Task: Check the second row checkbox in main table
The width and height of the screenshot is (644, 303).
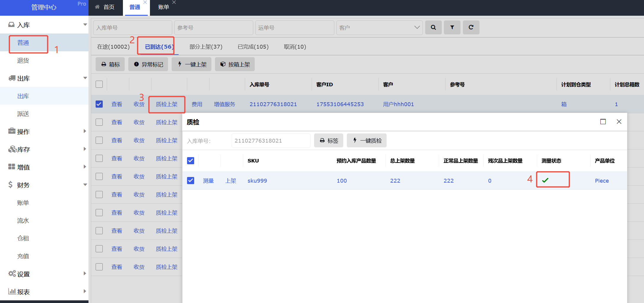Action: [99, 122]
